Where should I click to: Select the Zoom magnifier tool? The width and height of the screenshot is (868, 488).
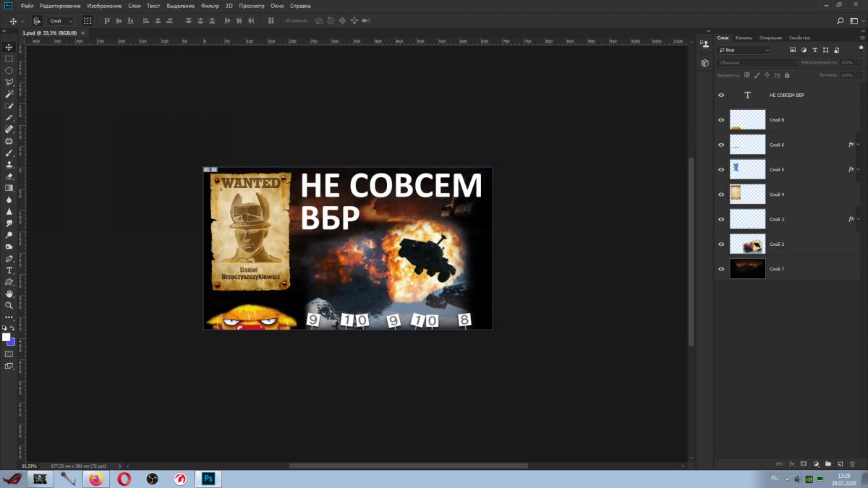[x=9, y=305]
